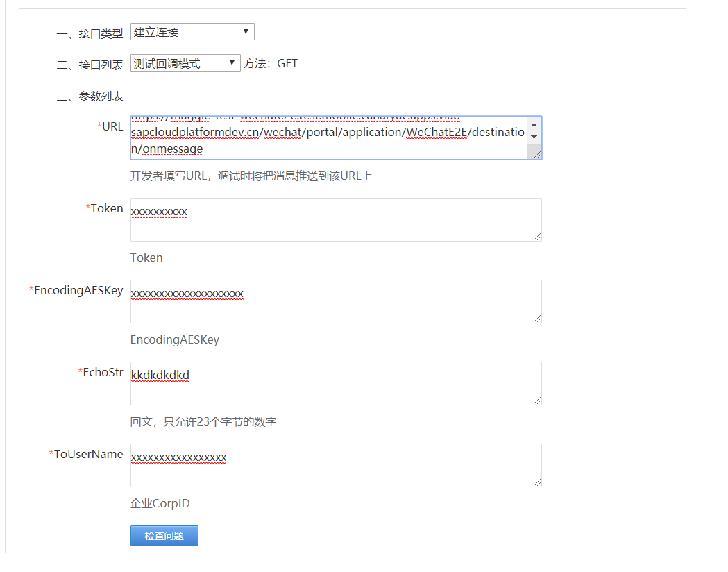
Task: Click into the EchoStr input field
Action: click(312, 383)
